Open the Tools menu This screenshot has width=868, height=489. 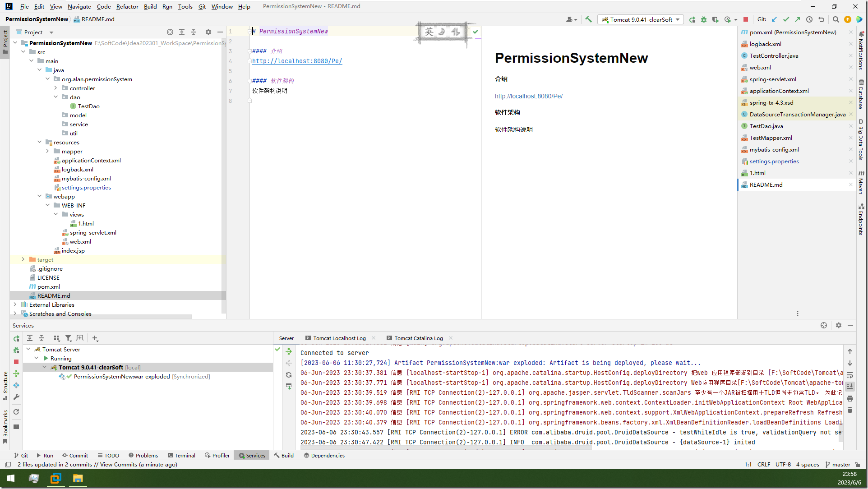click(185, 6)
